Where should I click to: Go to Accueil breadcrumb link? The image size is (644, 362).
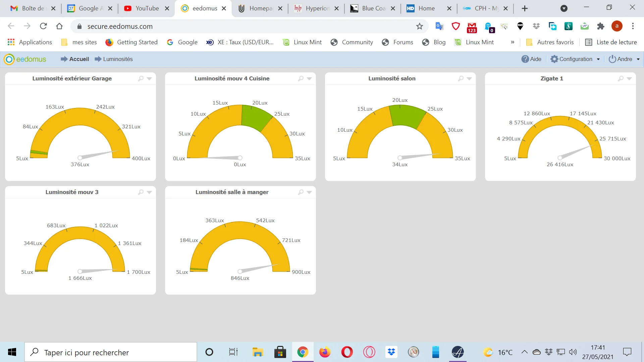tap(79, 59)
